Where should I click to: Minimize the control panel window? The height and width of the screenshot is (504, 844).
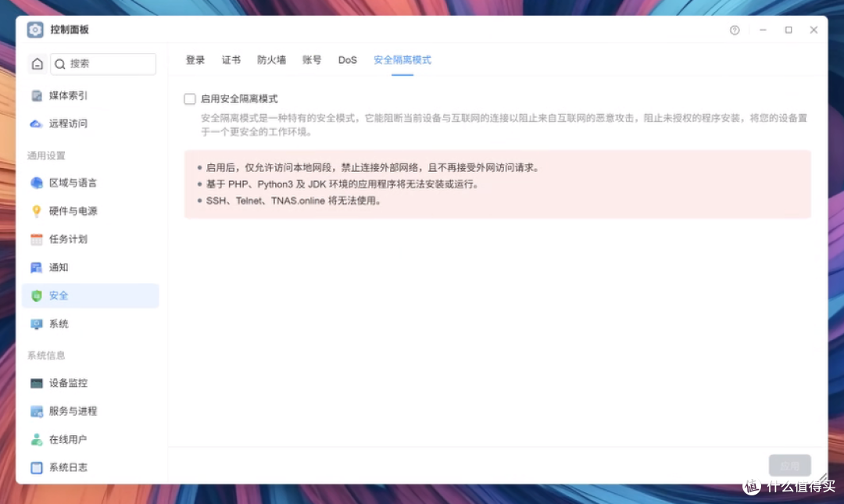click(763, 30)
